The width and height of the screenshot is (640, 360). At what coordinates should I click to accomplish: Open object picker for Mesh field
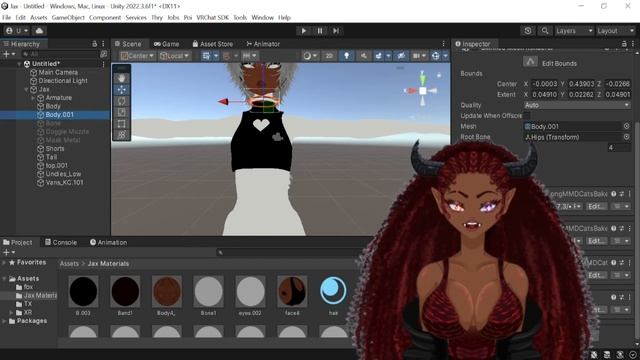click(x=627, y=126)
